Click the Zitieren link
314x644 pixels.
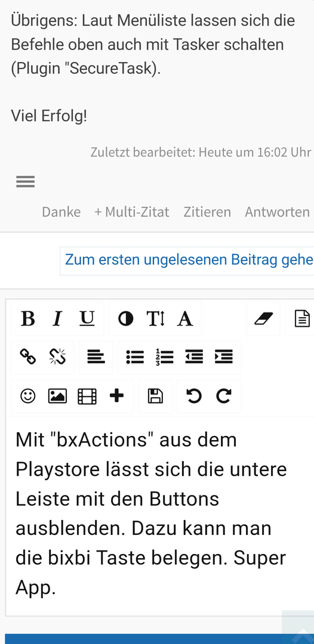tap(207, 212)
